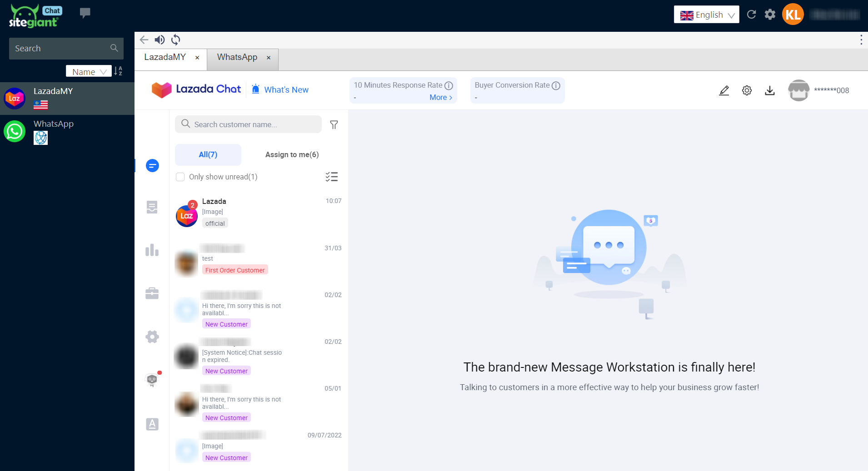Toggle the A-Z sort order button

tap(118, 71)
